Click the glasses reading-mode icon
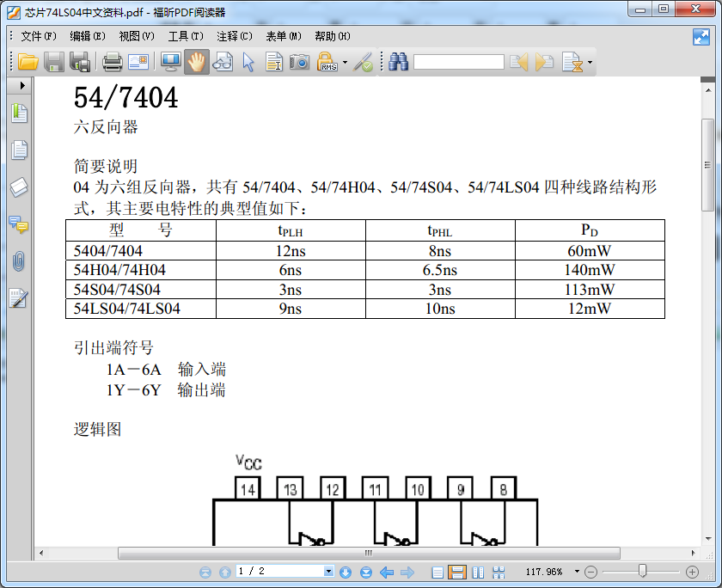Image resolution: width=722 pixels, height=588 pixels. coord(223,62)
